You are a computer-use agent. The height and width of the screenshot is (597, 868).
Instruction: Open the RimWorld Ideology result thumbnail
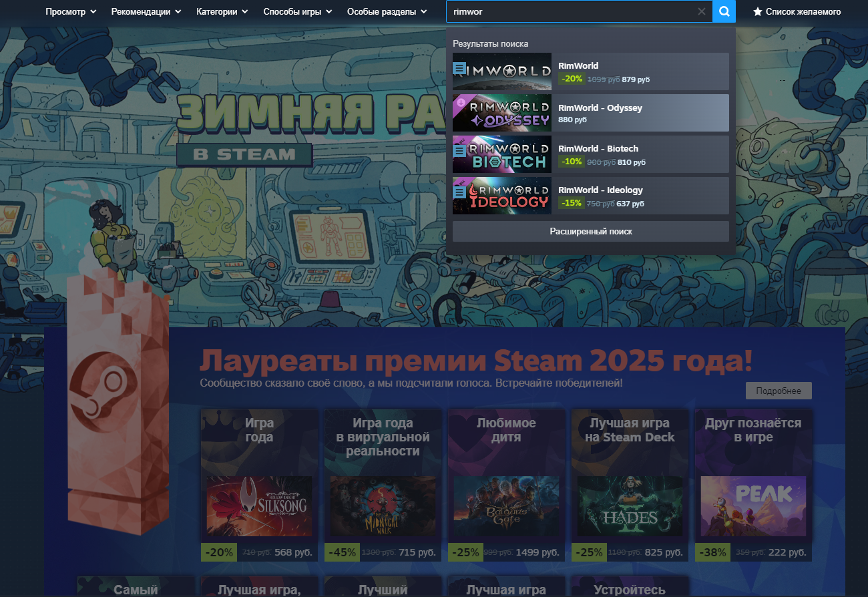pyautogui.click(x=502, y=196)
